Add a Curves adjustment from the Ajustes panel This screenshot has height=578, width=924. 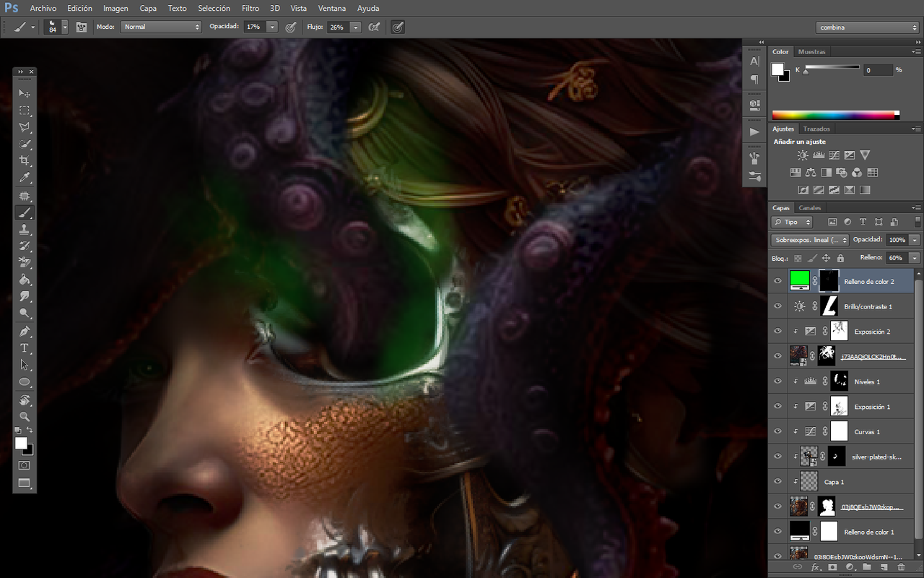click(834, 155)
